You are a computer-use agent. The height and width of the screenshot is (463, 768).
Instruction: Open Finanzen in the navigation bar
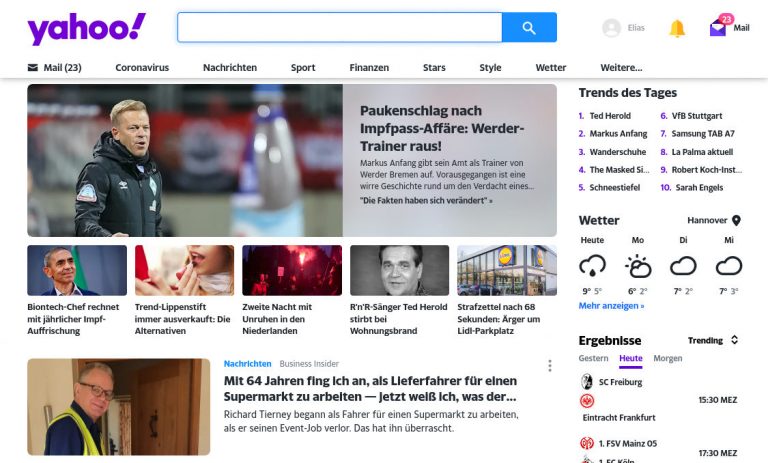pos(369,68)
